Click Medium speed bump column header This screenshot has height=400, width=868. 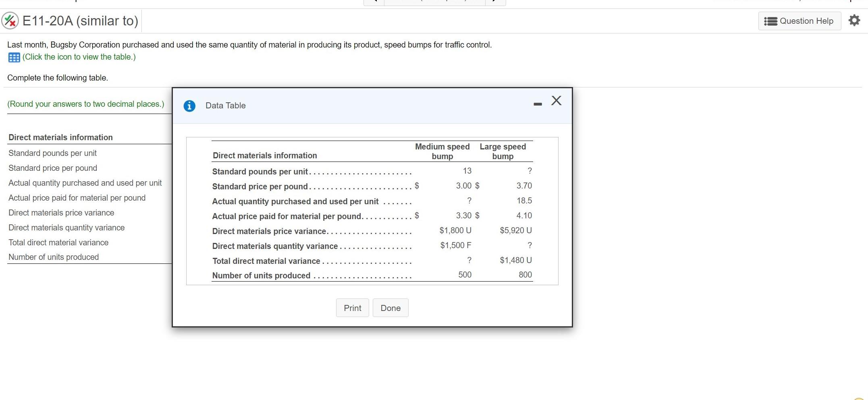pyautogui.click(x=442, y=151)
